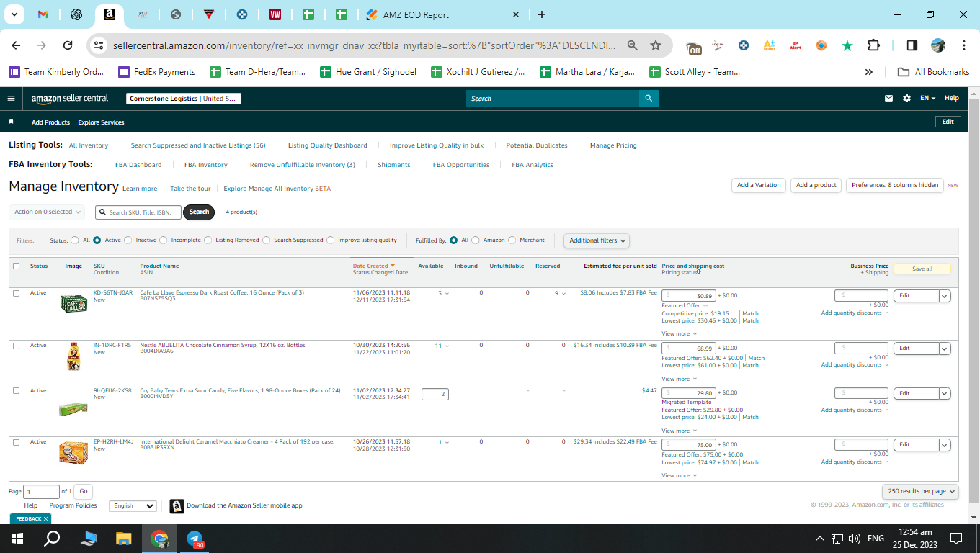Open the English language dropdown in footer

click(x=133, y=506)
